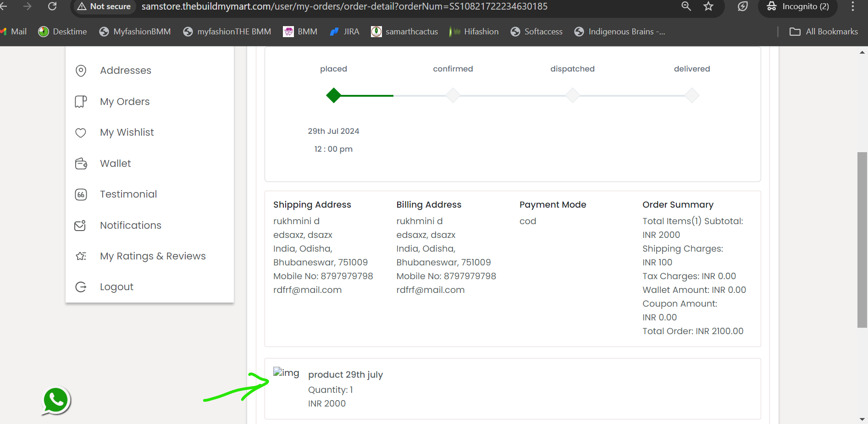Open the All Bookmarks folder
Viewport: 868px width, 424px height.
coord(824,32)
